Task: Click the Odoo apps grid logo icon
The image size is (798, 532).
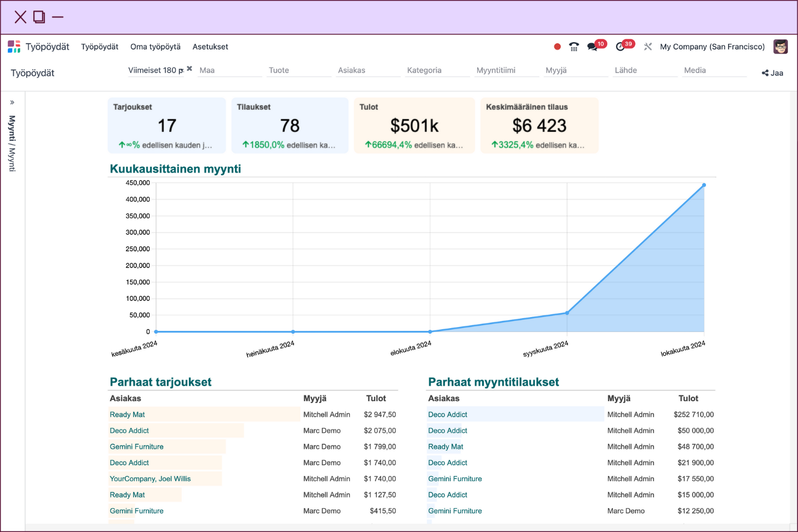Action: pyautogui.click(x=14, y=47)
